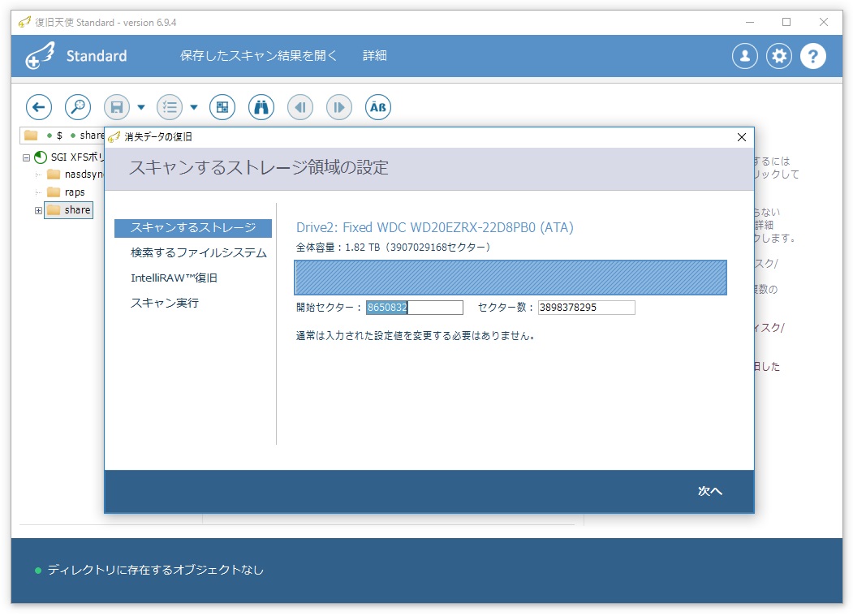Close the 消失データの復旧 dialog
The image size is (853, 616).
pos(742,137)
